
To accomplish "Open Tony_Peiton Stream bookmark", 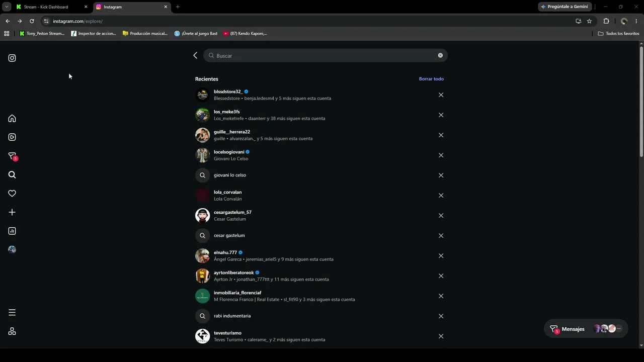I will point(42,34).
